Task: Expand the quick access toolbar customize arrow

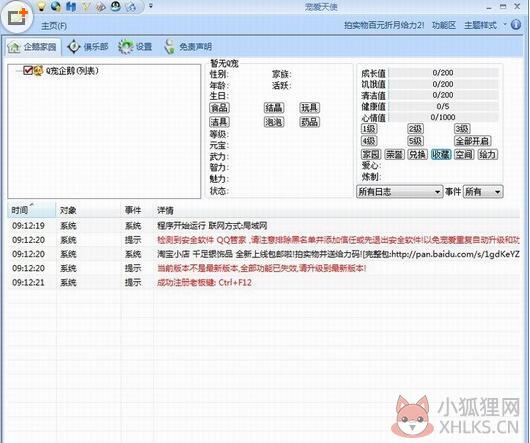Action: [151, 6]
